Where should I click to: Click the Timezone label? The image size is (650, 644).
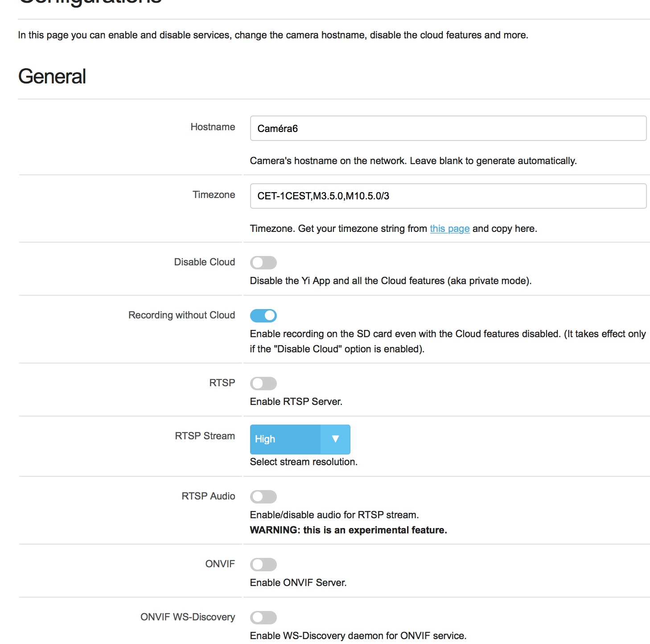[214, 195]
